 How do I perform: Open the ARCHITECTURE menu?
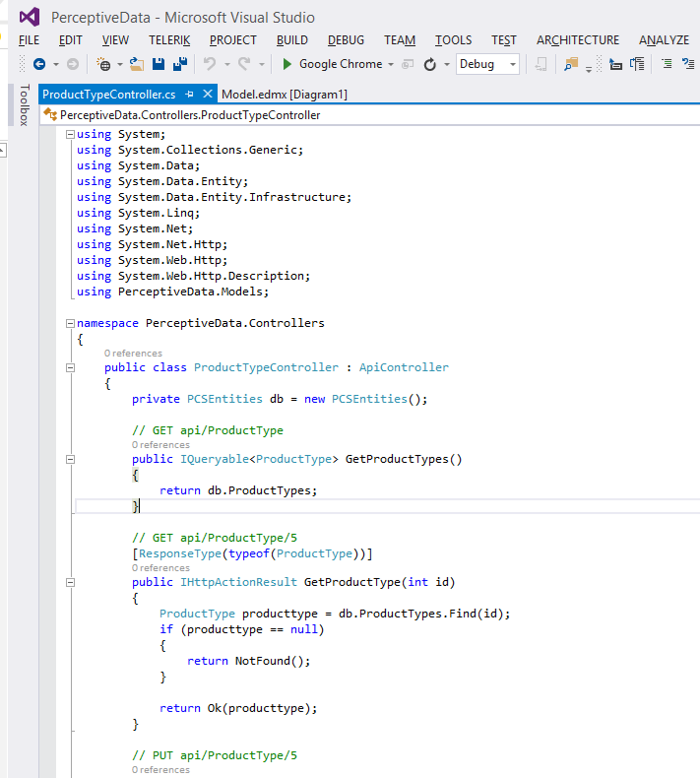pyautogui.click(x=578, y=40)
